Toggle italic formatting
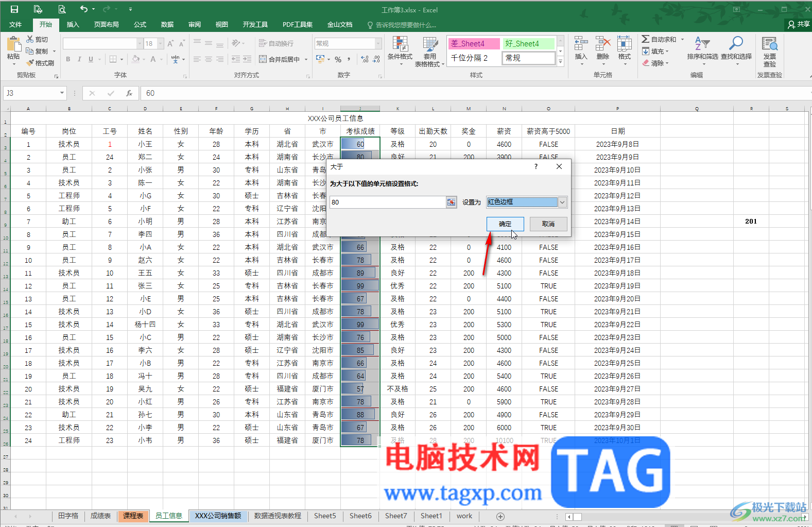812x527 pixels. point(79,59)
